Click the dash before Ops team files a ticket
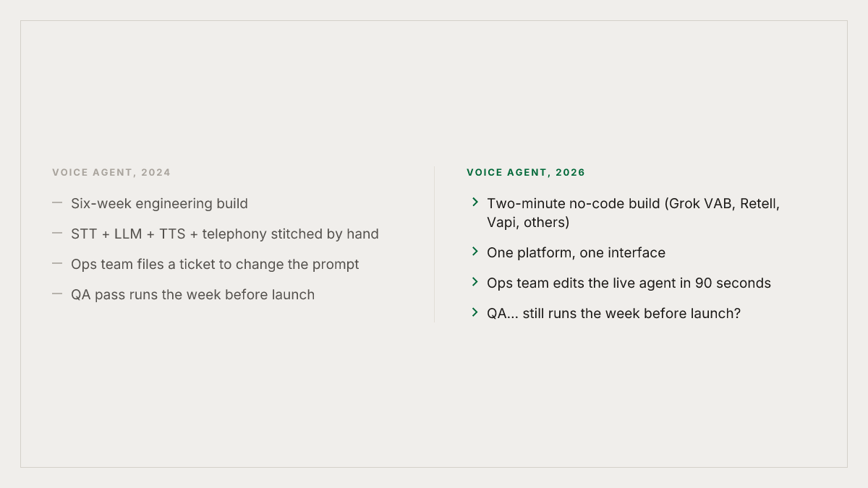The image size is (868, 488). 57,265
